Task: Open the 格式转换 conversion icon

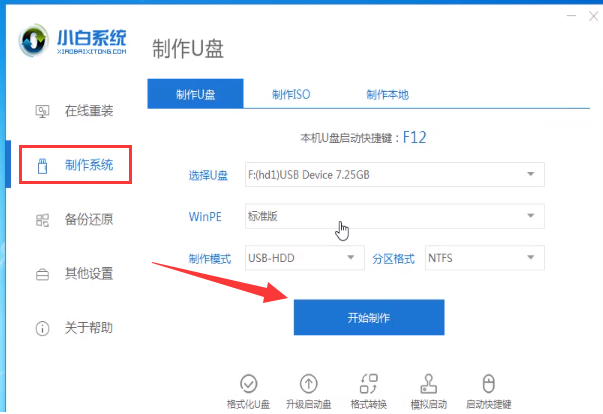Action: (368, 383)
